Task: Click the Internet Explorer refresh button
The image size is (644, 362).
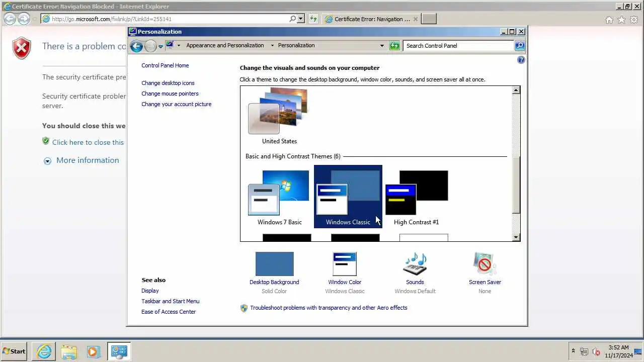Action: (x=313, y=19)
